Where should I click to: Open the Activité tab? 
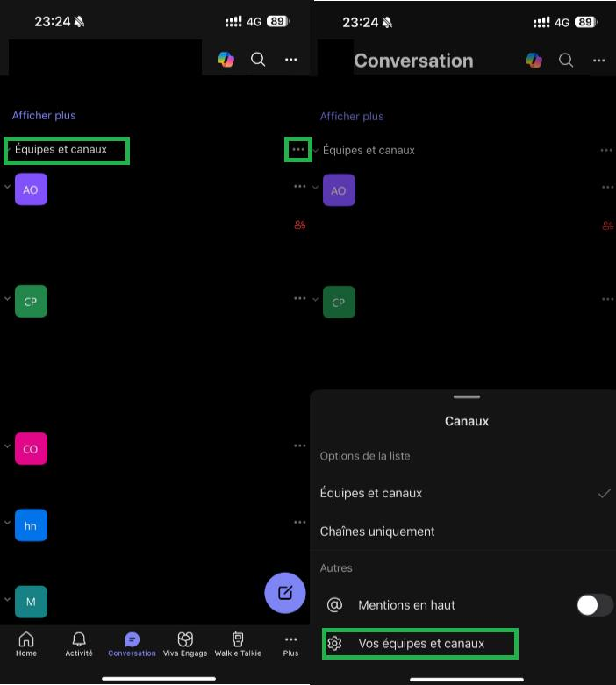click(x=79, y=644)
